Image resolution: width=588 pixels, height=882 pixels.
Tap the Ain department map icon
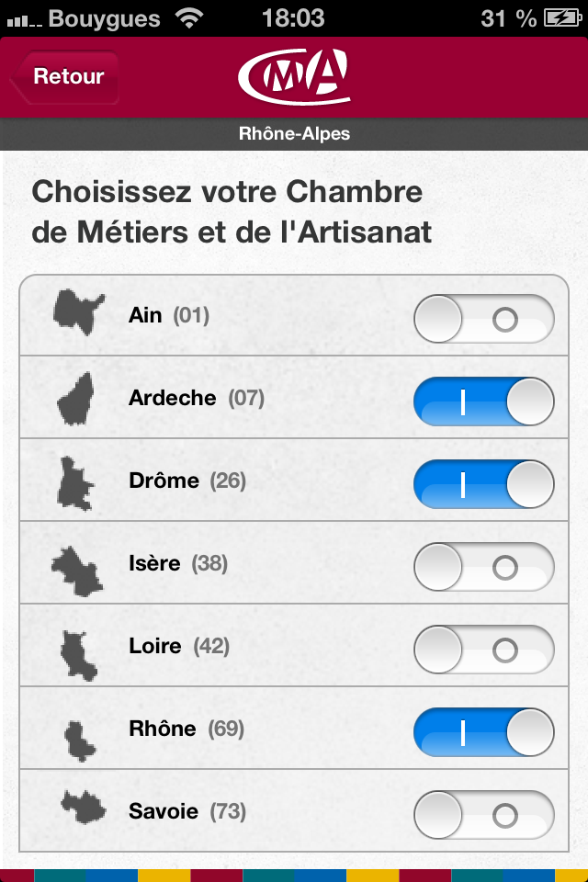pos(79,310)
